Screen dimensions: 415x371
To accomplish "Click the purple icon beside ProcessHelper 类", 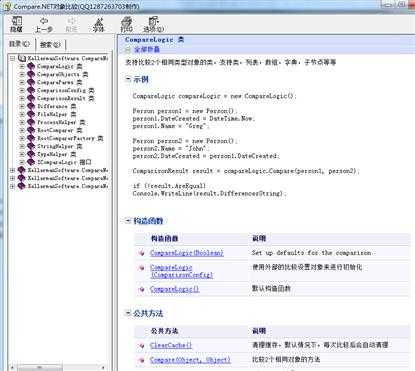I will coord(31,122).
